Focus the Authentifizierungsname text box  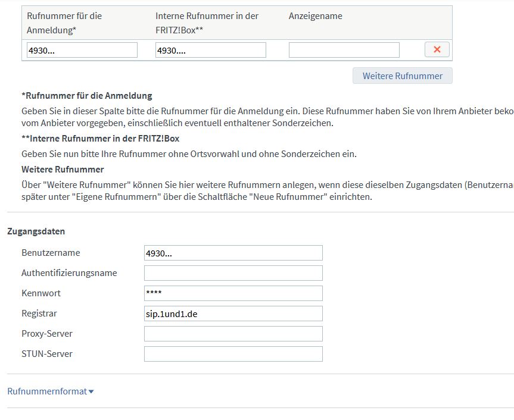pyautogui.click(x=233, y=273)
